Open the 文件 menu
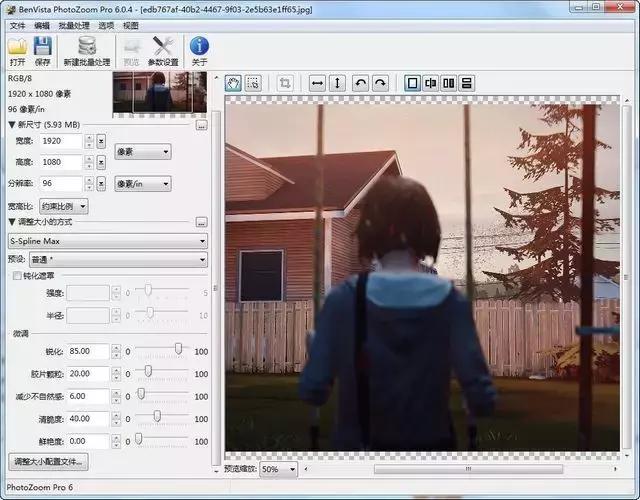640x500 pixels. (17, 26)
